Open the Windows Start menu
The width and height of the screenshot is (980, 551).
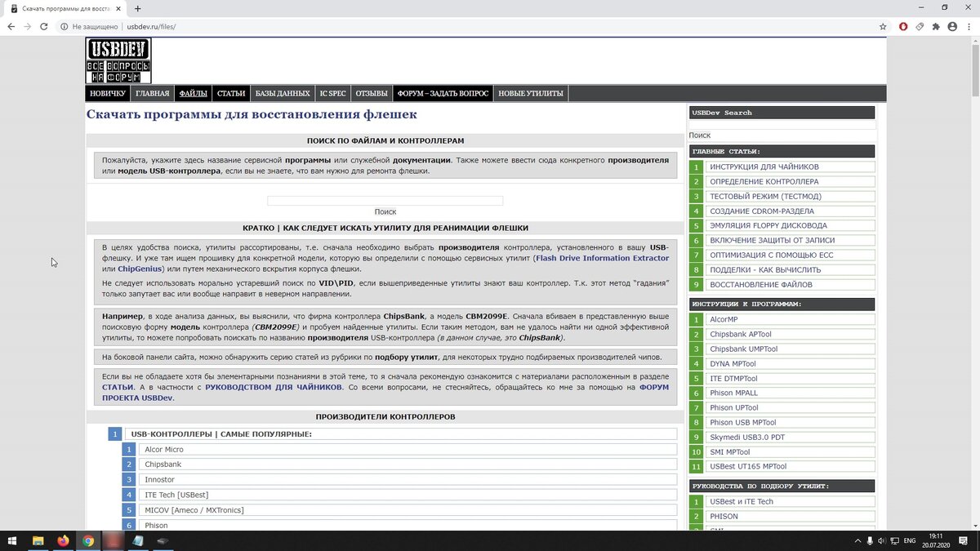point(12,540)
